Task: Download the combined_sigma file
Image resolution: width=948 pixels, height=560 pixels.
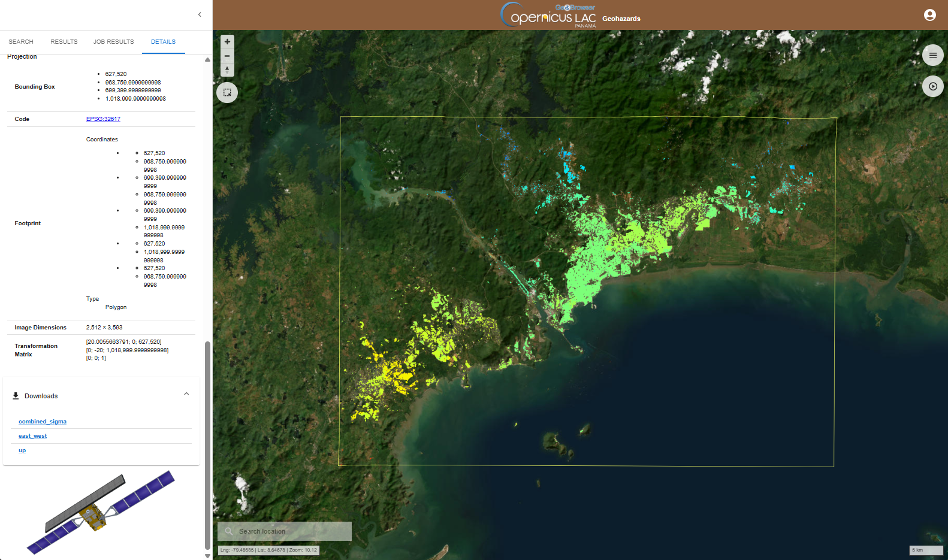Action: [x=43, y=422]
